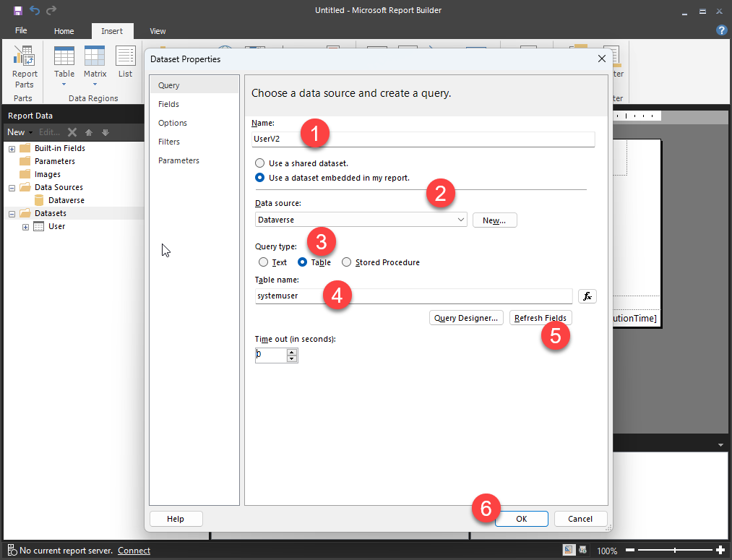Go to the Query page
The width and height of the screenshot is (732, 560).
coord(194,85)
